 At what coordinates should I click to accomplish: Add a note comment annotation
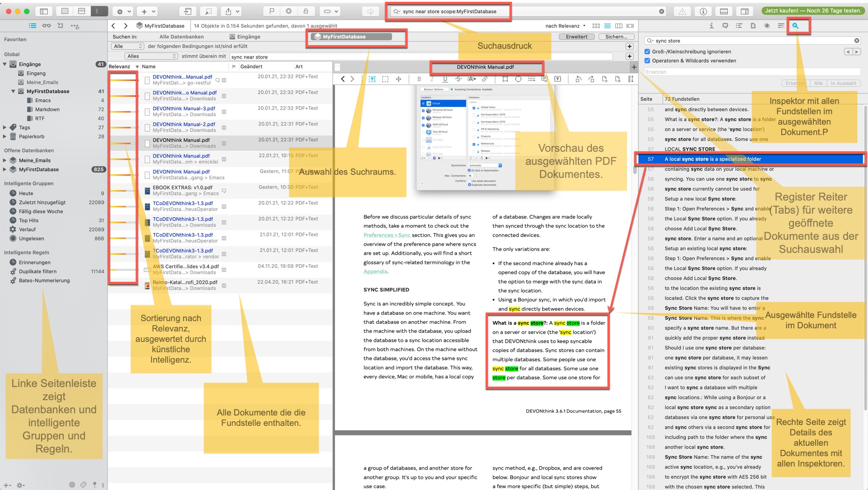tap(544, 79)
